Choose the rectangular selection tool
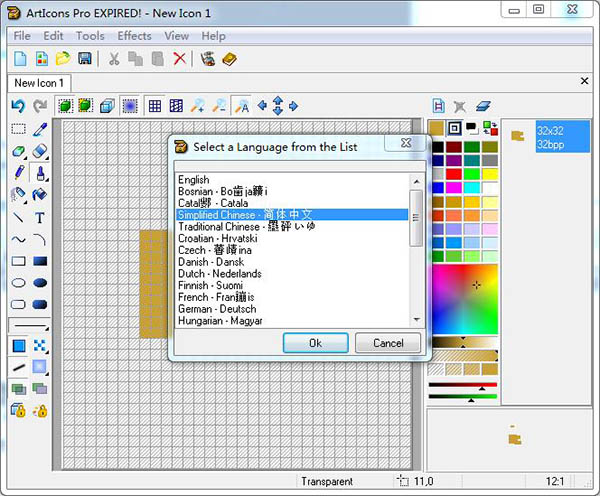The height and width of the screenshot is (496, 600). click(18, 129)
